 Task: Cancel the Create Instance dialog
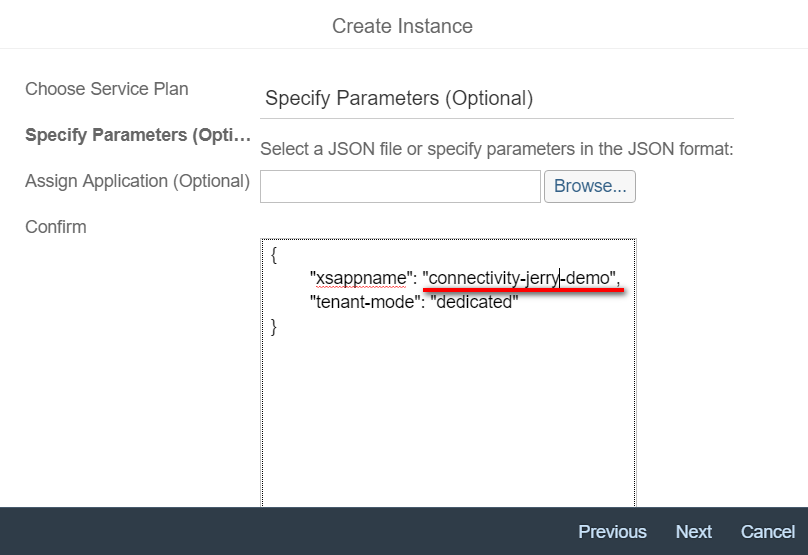[x=767, y=532]
